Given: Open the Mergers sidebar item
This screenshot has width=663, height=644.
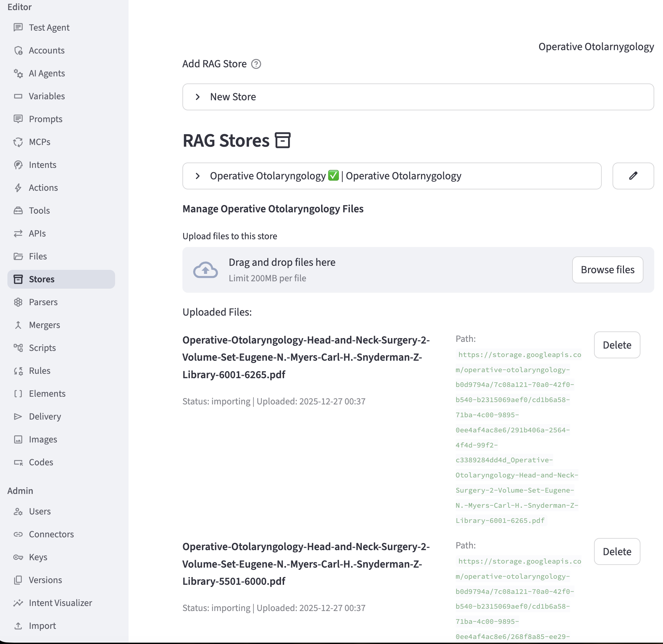Looking at the screenshot, I should (44, 325).
